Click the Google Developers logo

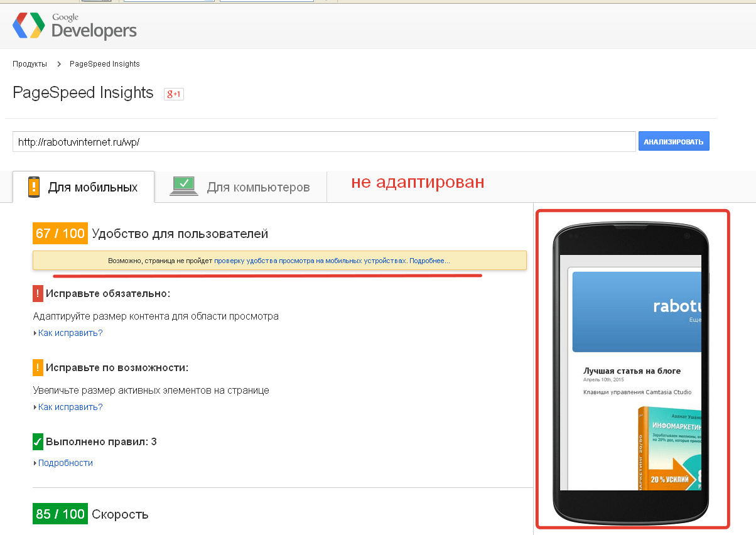click(74, 25)
